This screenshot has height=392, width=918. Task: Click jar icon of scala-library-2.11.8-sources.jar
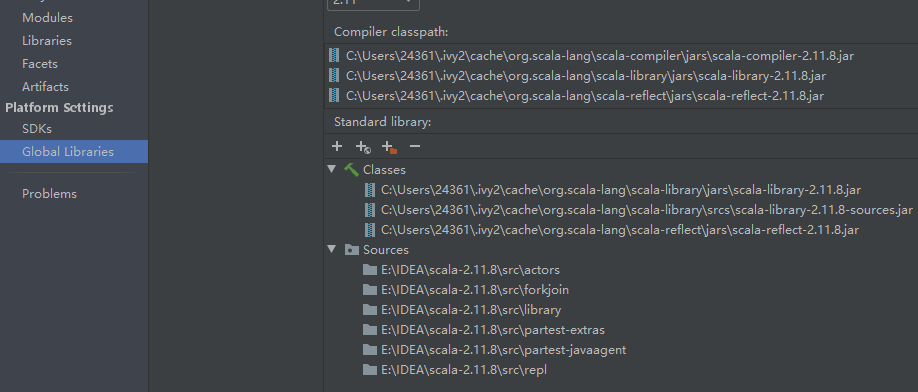[x=369, y=209]
